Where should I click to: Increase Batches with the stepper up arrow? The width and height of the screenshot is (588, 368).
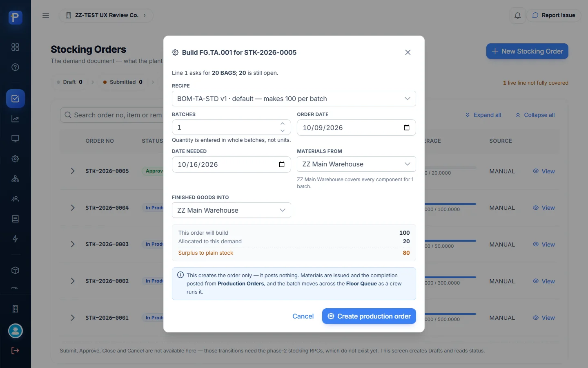283,124
